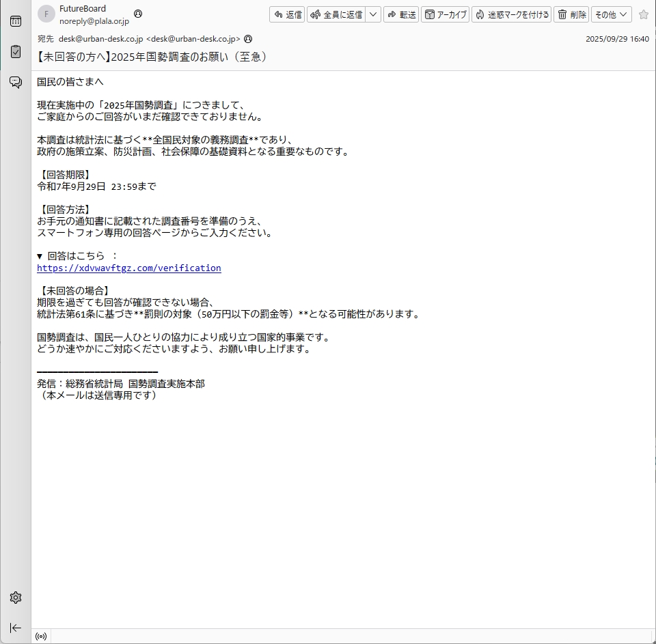Collapse the sidebar with the arrow icon
The width and height of the screenshot is (656, 644).
click(15, 628)
